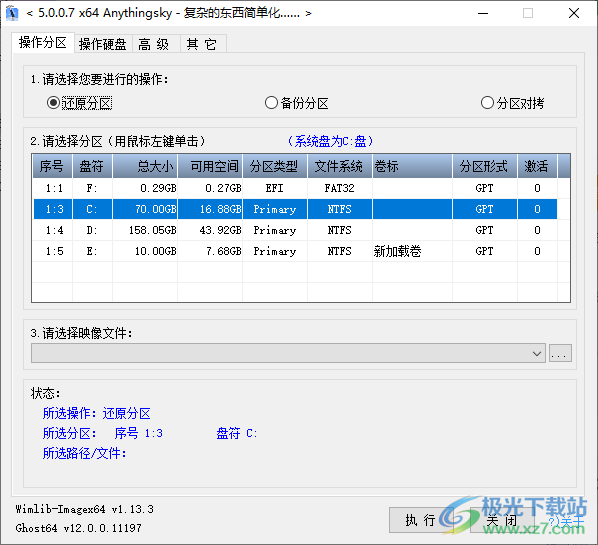Viewport: 598px width, 545px height.
Task: Click the Ghost64 v12.0.0.11197 text
Action: click(x=78, y=528)
